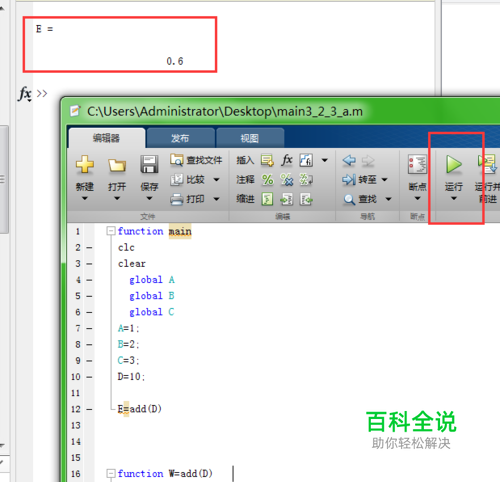The height and width of the screenshot is (482, 500).
Task: Collapse the function main code fold
Action: click(x=111, y=231)
